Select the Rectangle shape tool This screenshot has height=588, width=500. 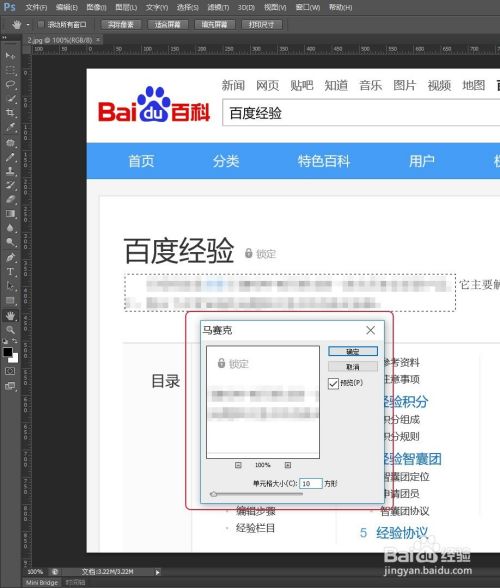(10, 301)
